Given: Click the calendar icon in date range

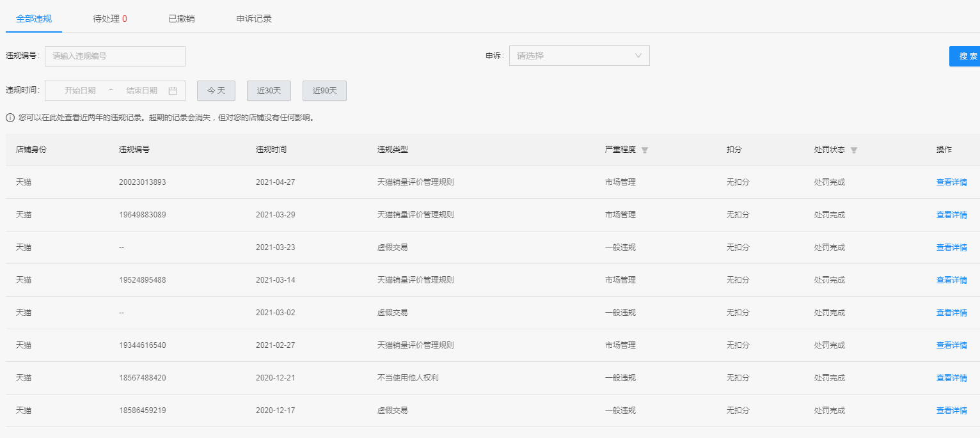Looking at the screenshot, I should click(x=173, y=91).
